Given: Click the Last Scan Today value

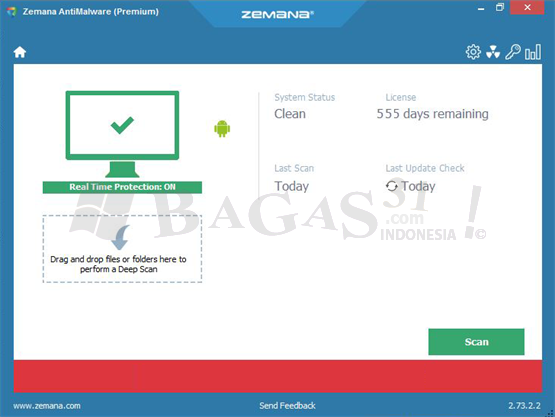Looking at the screenshot, I should pyautogui.click(x=292, y=186).
